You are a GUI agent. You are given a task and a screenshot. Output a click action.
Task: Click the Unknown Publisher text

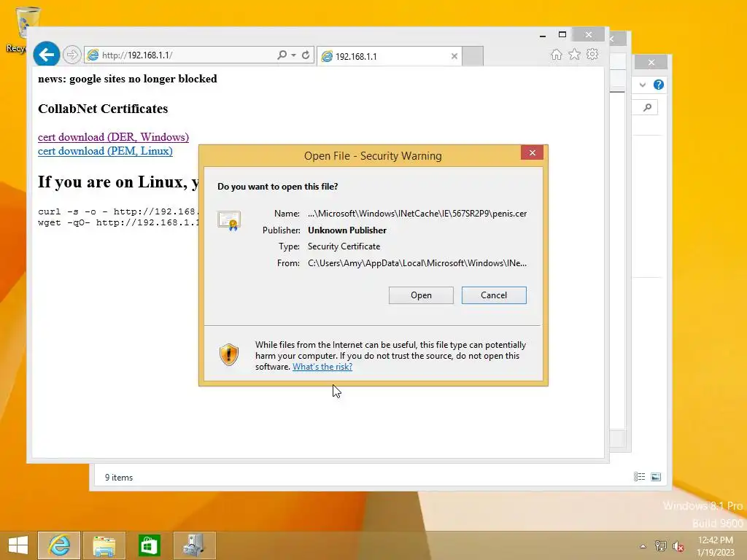point(347,230)
